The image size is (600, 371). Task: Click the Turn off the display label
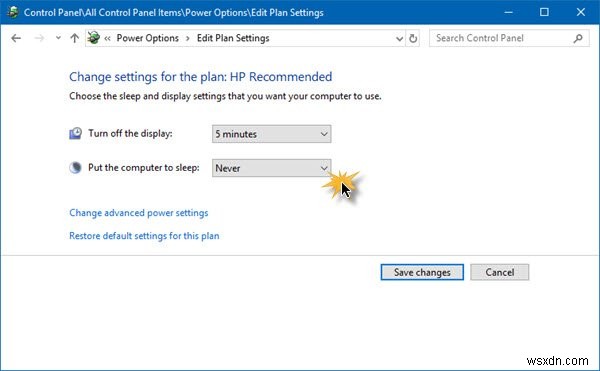pos(130,133)
